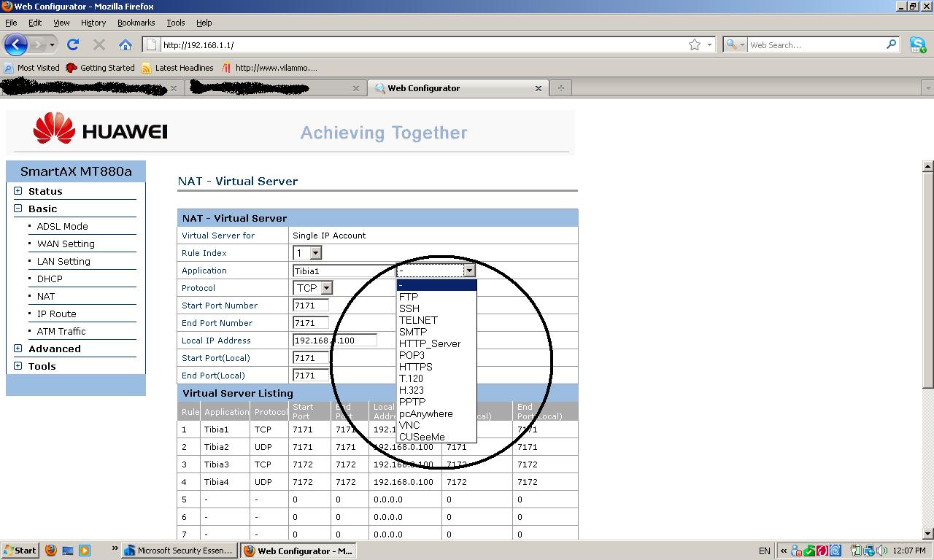The width and height of the screenshot is (934, 560).
Task: Click the page scrollbar down arrow
Action: tap(927, 534)
